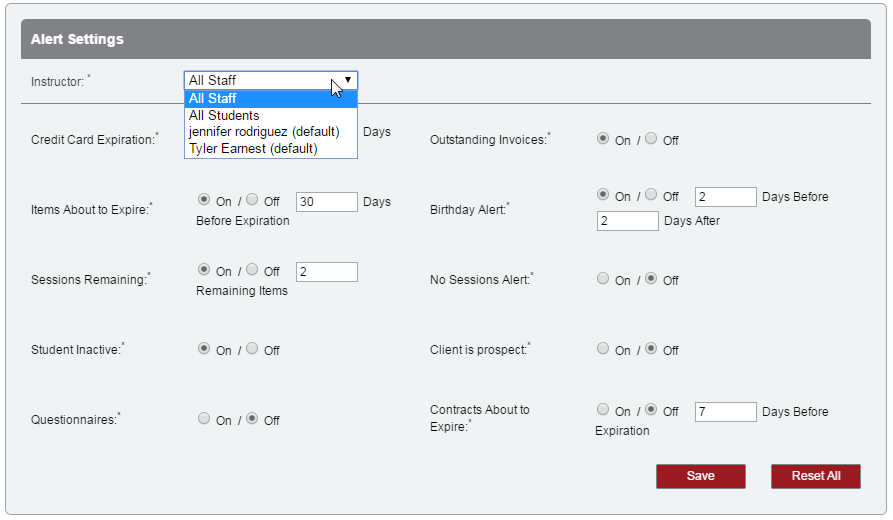Turn Questionnaires alert On
Viewport: 893px width, 520px height.
pyautogui.click(x=204, y=419)
